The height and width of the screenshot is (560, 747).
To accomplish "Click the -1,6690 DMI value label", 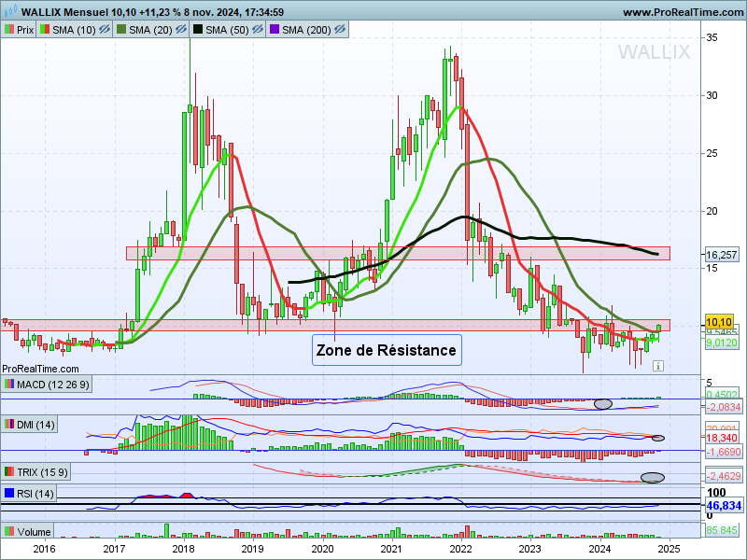I will 723,452.
